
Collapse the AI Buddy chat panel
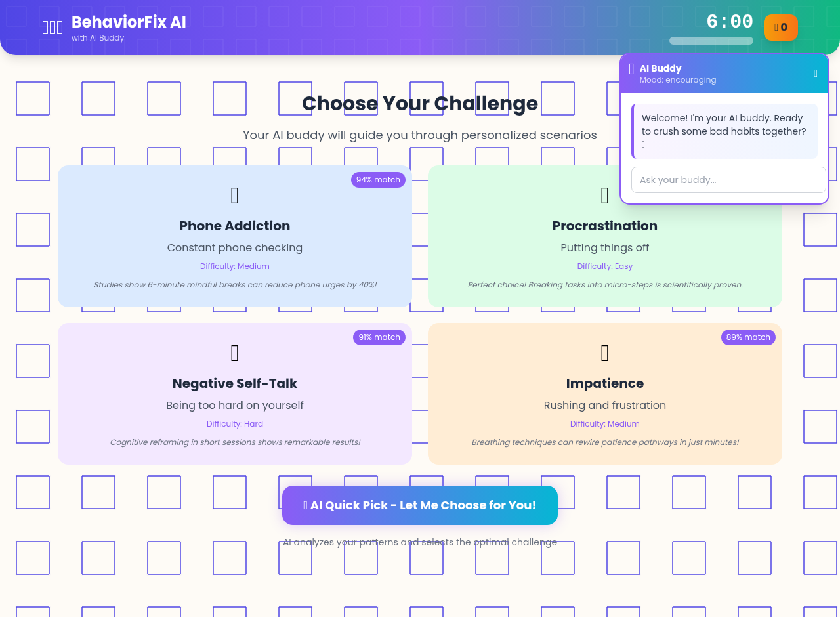[815, 73]
